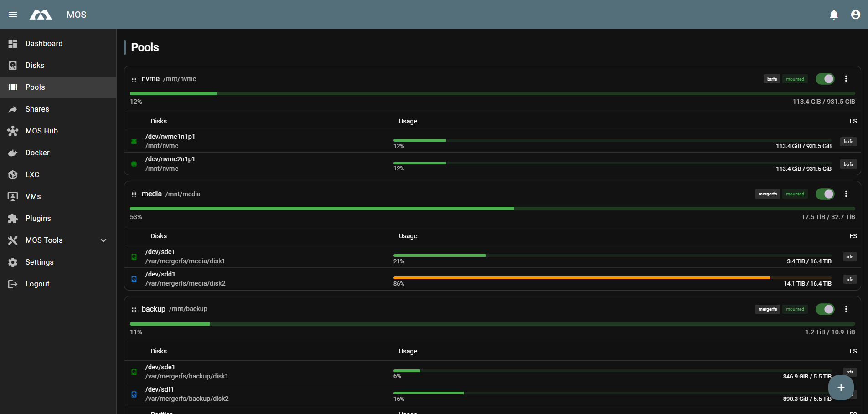
Task: Click the mergerfs badge on the backup pool
Action: coord(767,309)
